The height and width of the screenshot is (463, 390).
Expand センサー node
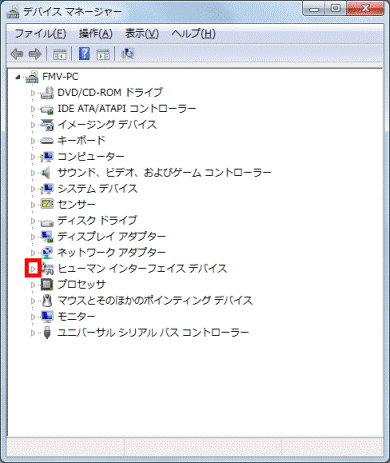click(x=33, y=205)
